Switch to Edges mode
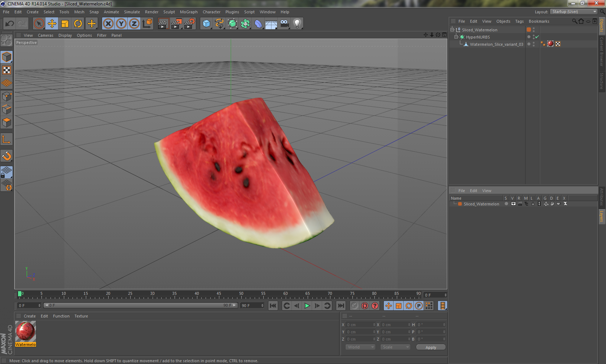Screen dimensions: 606x364 coord(6,109)
